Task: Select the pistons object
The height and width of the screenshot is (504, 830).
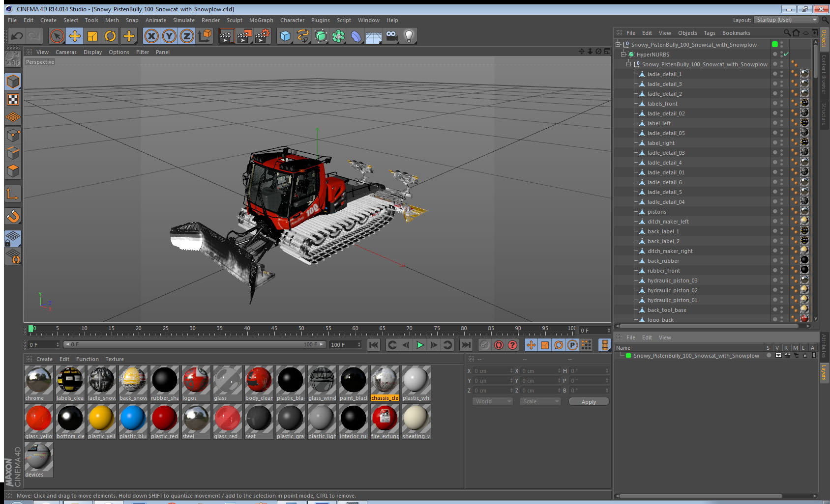Action: [x=656, y=212]
